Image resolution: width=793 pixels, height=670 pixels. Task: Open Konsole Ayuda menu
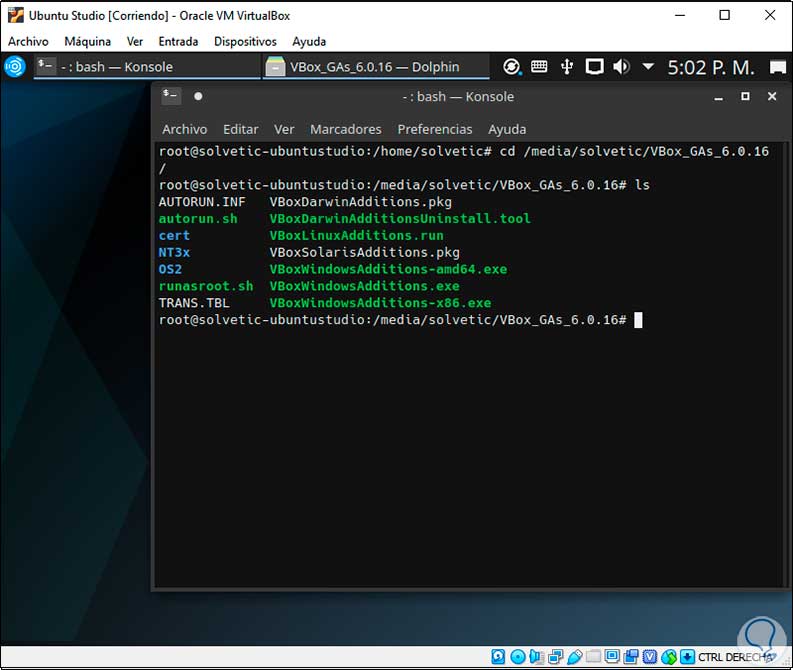coord(507,129)
